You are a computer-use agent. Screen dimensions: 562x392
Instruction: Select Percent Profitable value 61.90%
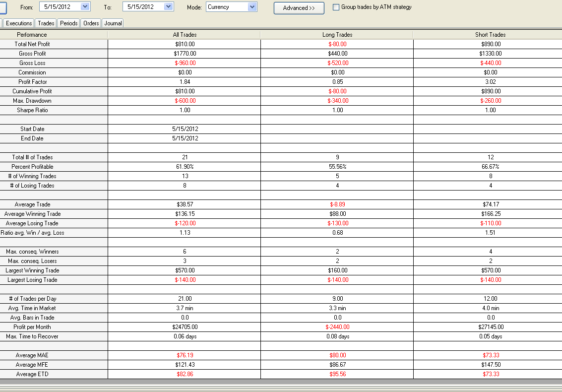[x=185, y=167]
